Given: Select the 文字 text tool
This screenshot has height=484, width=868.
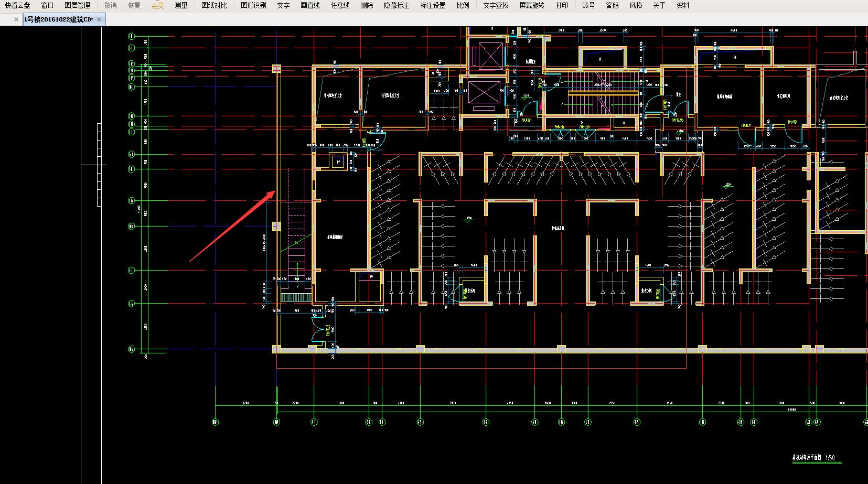Looking at the screenshot, I should pos(283,5).
